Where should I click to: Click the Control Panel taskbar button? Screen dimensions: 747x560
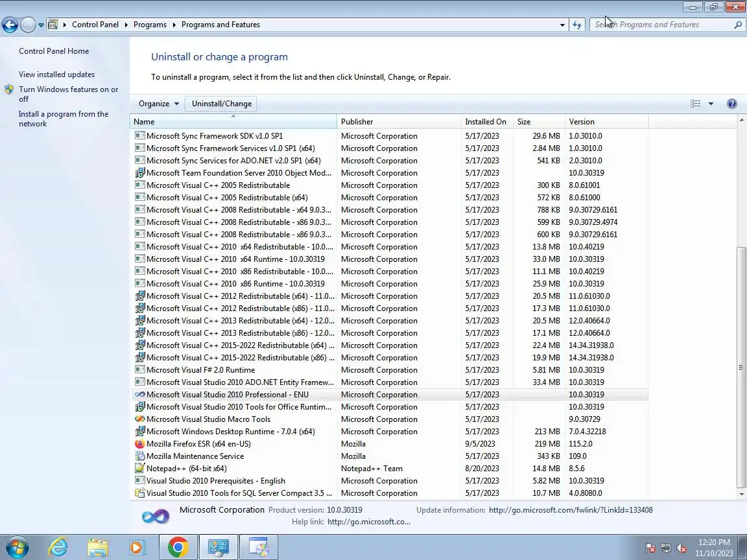tap(218, 547)
